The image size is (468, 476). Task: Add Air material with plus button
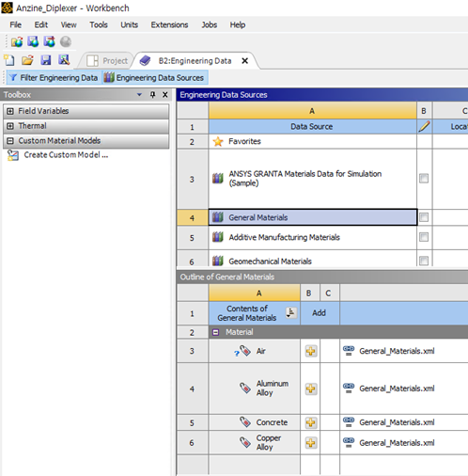(311, 351)
